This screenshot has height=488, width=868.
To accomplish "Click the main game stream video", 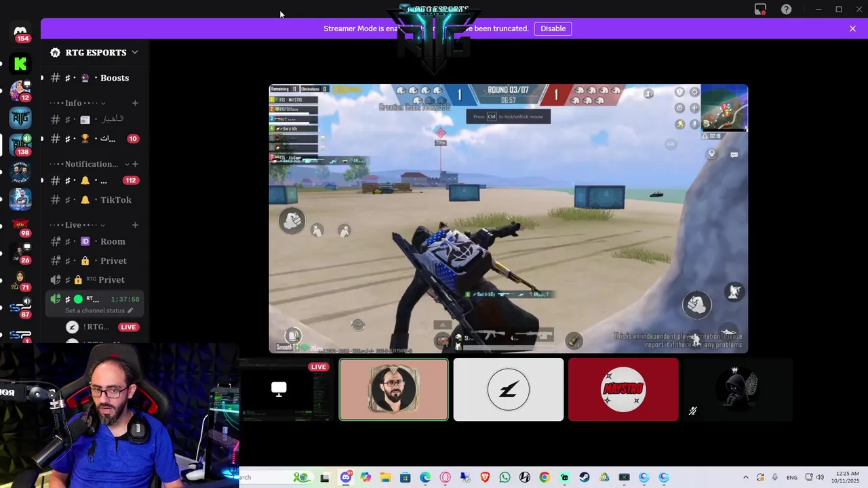I will click(509, 218).
